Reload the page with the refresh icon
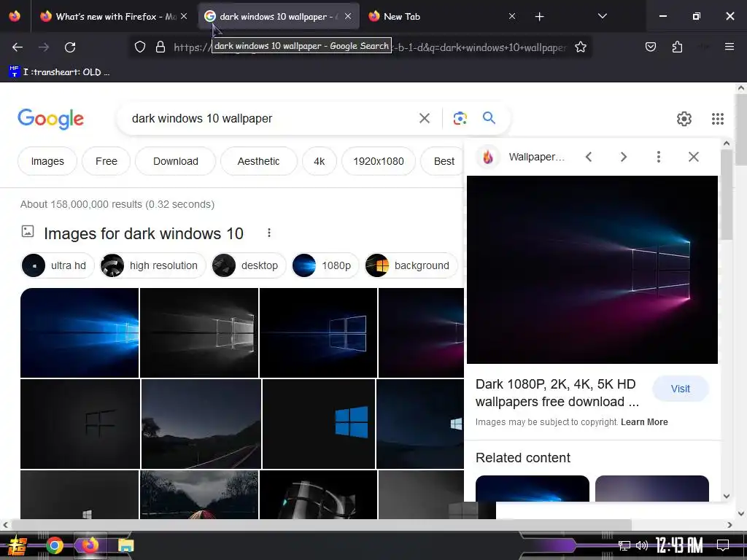The height and width of the screenshot is (560, 747). click(x=70, y=47)
